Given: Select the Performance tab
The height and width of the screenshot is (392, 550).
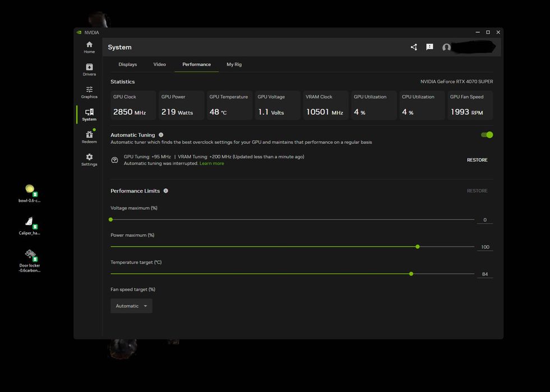Looking at the screenshot, I should pyautogui.click(x=196, y=64).
